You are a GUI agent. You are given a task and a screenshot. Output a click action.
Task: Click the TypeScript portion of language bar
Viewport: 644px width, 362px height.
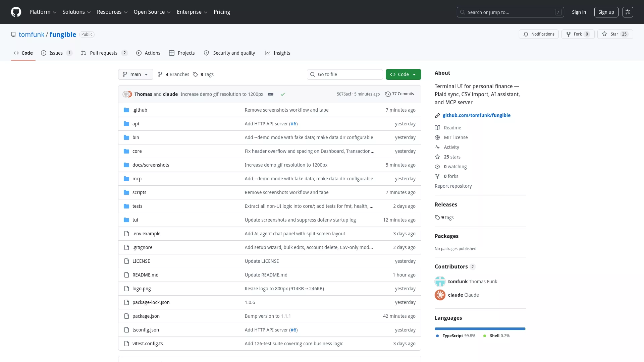pyautogui.click(x=480, y=329)
